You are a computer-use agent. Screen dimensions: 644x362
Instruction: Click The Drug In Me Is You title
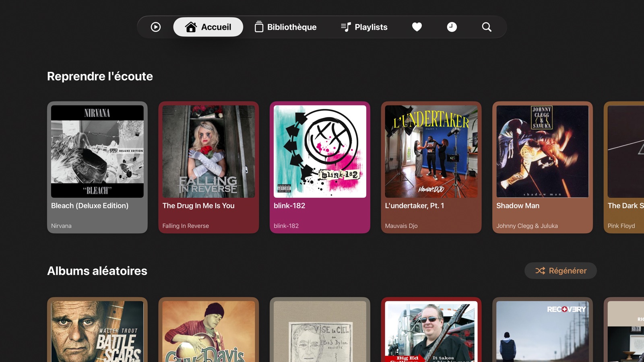pyautogui.click(x=198, y=206)
